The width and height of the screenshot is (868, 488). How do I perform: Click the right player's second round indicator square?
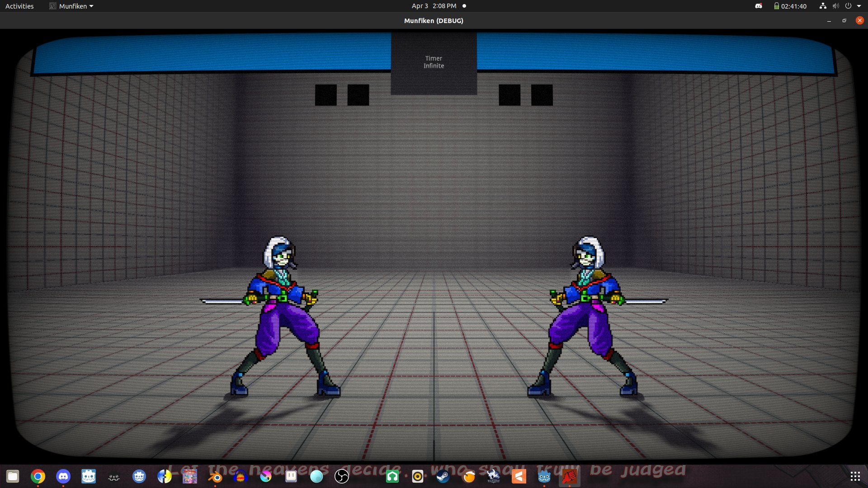[x=542, y=95]
